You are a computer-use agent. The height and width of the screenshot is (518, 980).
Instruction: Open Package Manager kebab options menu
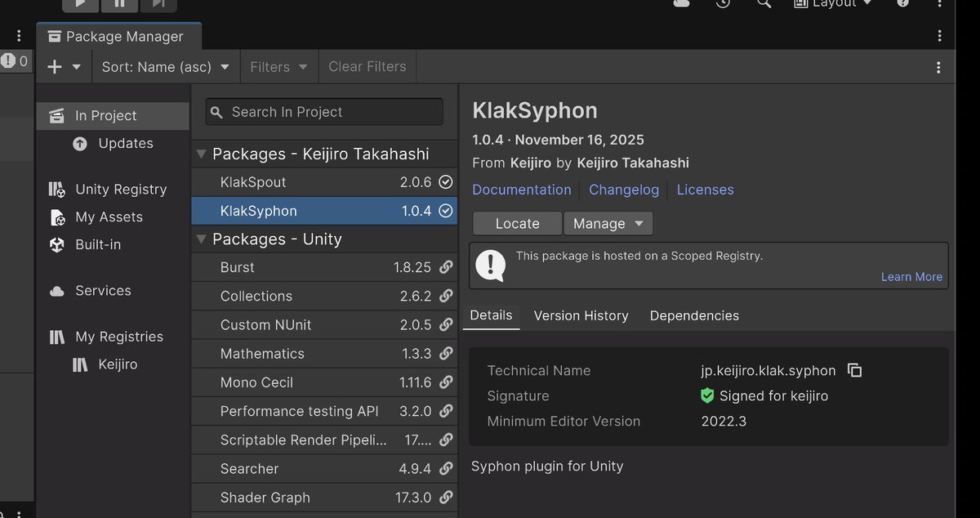click(x=938, y=67)
